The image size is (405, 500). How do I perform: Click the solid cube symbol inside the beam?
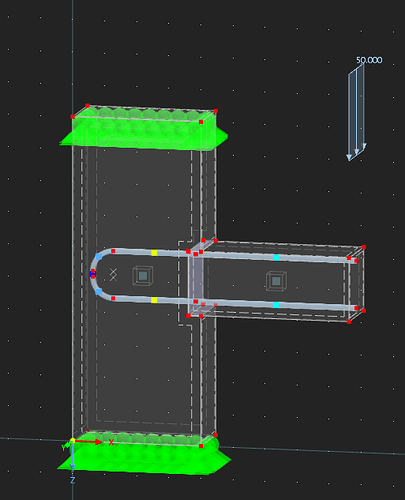click(x=276, y=281)
